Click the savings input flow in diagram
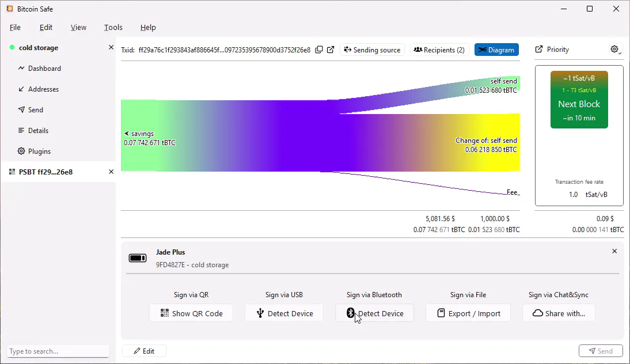Viewport: 630px width, 364px height. 150,138
